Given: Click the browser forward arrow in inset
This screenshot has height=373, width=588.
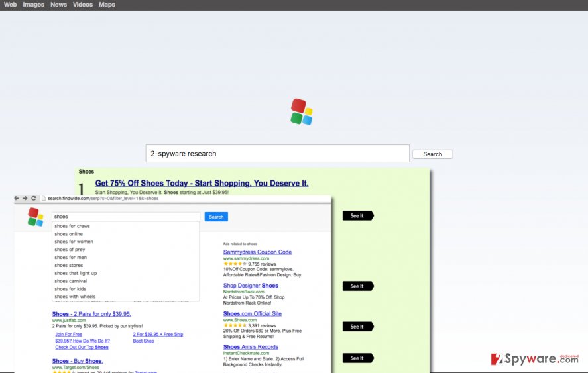Looking at the screenshot, I should tap(25, 198).
